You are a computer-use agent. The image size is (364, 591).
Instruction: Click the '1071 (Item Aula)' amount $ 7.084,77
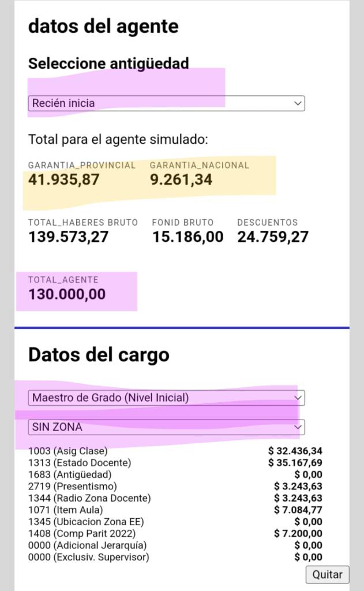click(298, 510)
